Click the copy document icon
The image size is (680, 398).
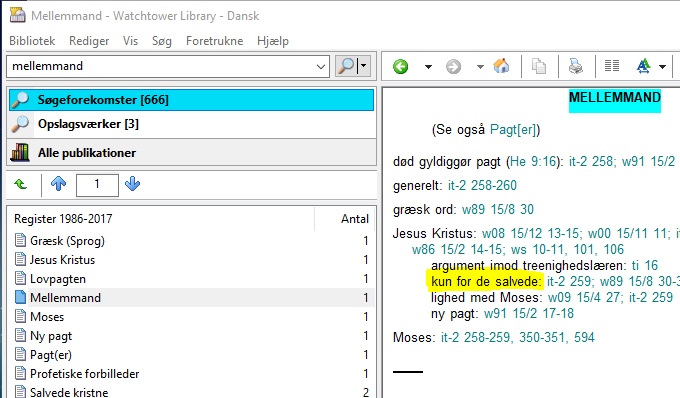539,66
